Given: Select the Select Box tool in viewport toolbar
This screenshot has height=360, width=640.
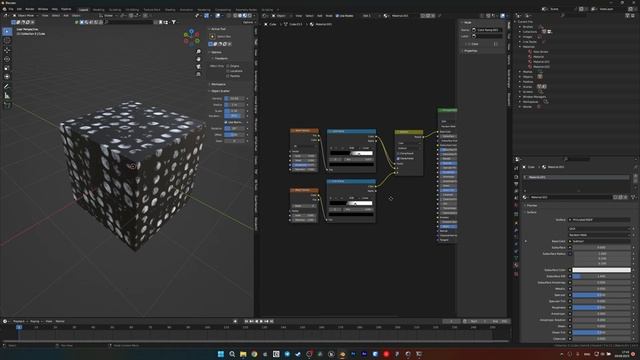Looking at the screenshot, I should 7,31.
